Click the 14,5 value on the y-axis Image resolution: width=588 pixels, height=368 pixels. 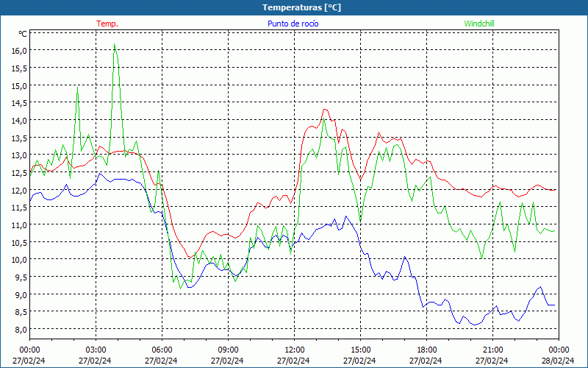tap(20, 103)
